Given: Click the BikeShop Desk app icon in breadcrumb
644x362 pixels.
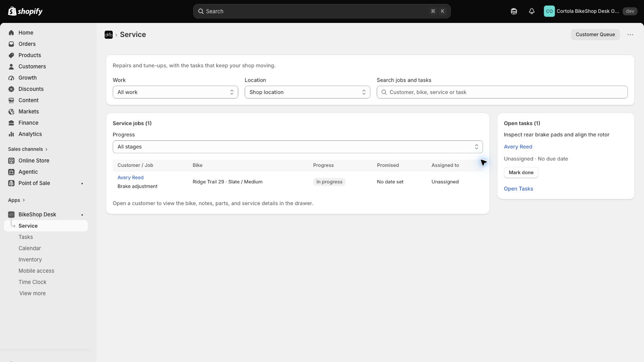Looking at the screenshot, I should tap(109, 35).
